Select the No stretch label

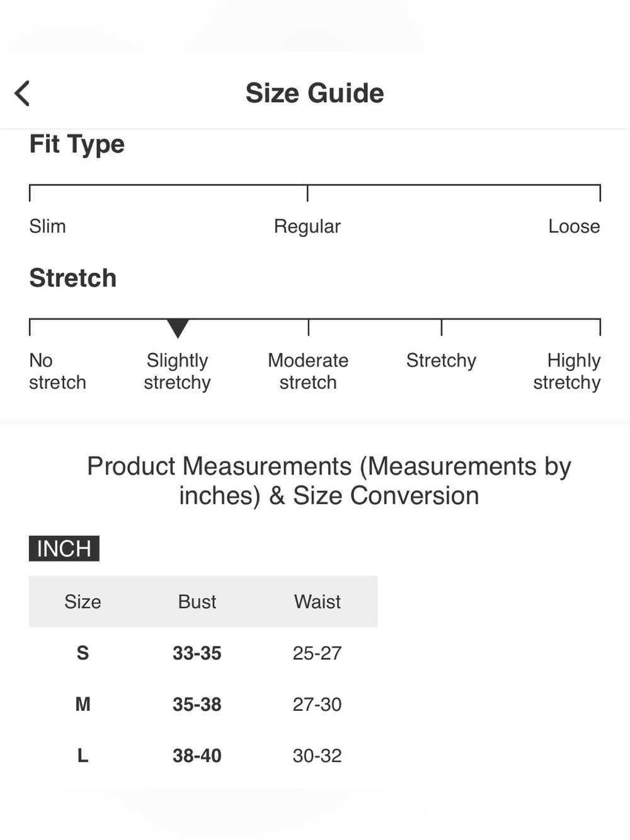57,371
